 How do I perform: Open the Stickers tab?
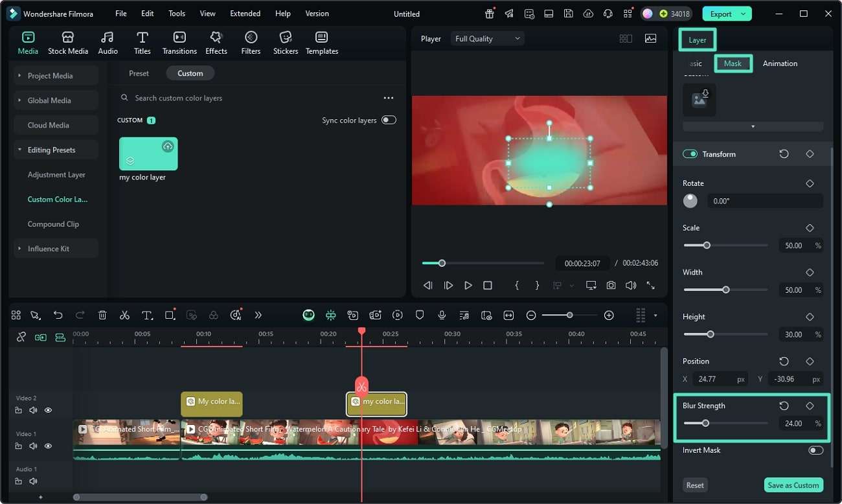coord(286,43)
